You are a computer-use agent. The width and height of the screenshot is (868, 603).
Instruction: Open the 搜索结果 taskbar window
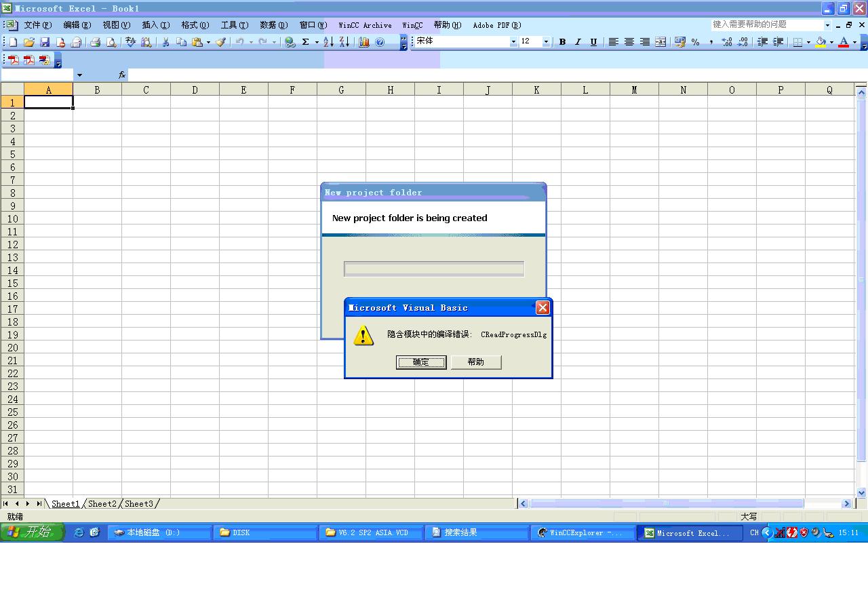point(477,533)
